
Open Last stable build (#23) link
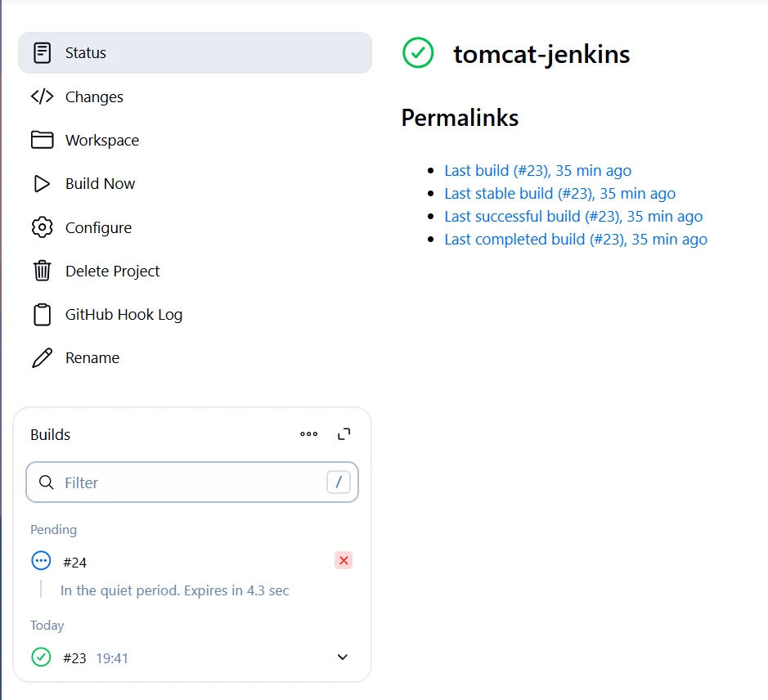click(x=559, y=194)
